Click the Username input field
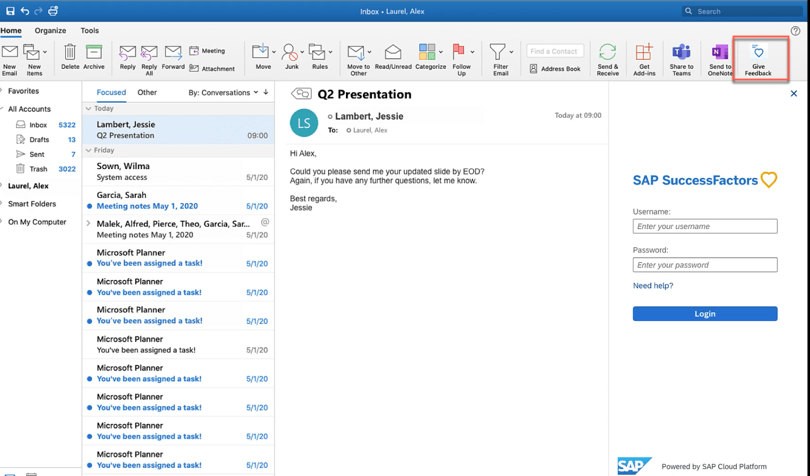810x476 pixels. pos(705,227)
